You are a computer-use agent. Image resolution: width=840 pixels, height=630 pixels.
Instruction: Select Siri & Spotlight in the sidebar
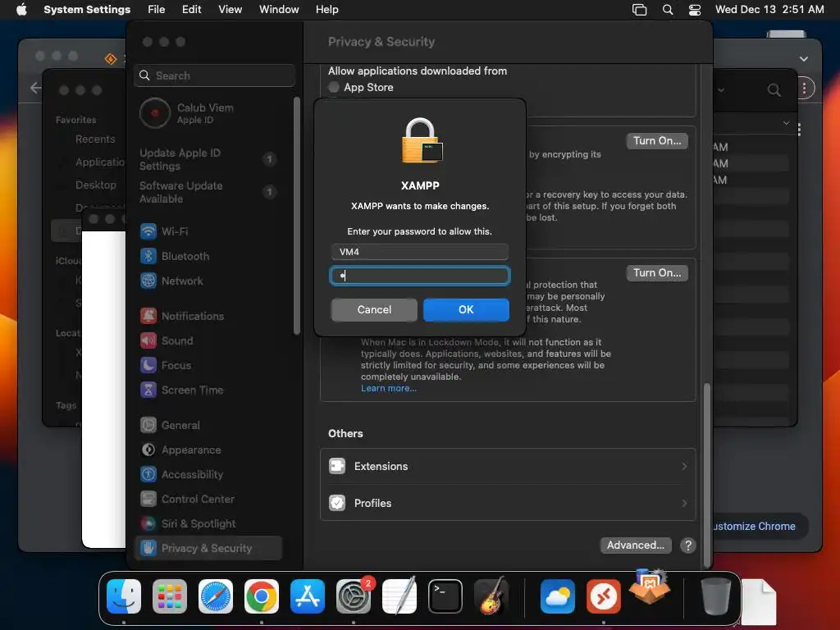point(208,524)
